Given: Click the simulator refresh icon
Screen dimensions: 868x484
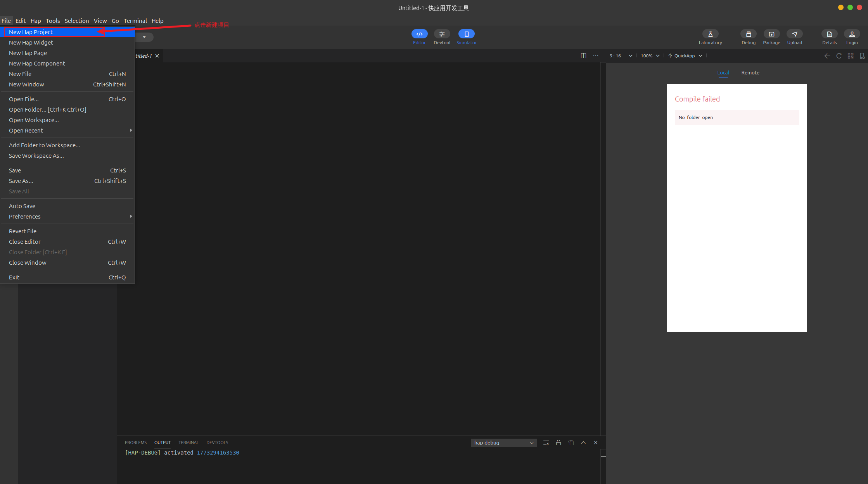Looking at the screenshot, I should 839,56.
